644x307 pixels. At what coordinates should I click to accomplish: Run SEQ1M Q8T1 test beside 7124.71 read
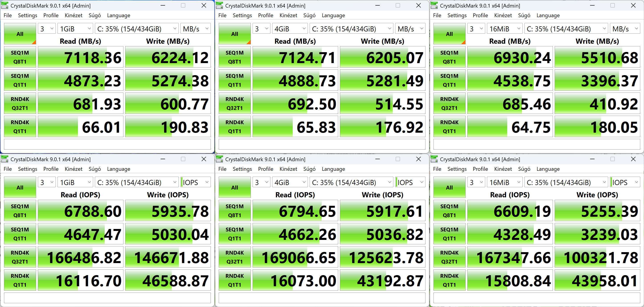235,57
